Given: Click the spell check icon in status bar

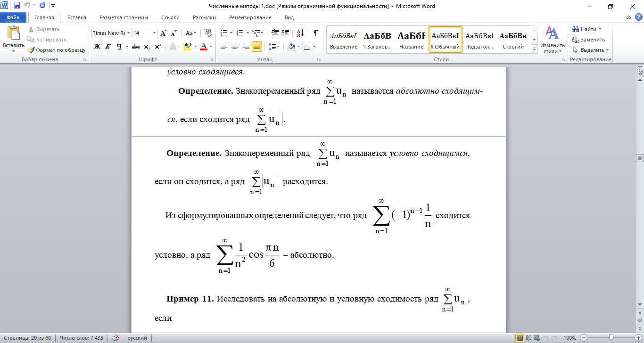Looking at the screenshot, I should 116,338.
